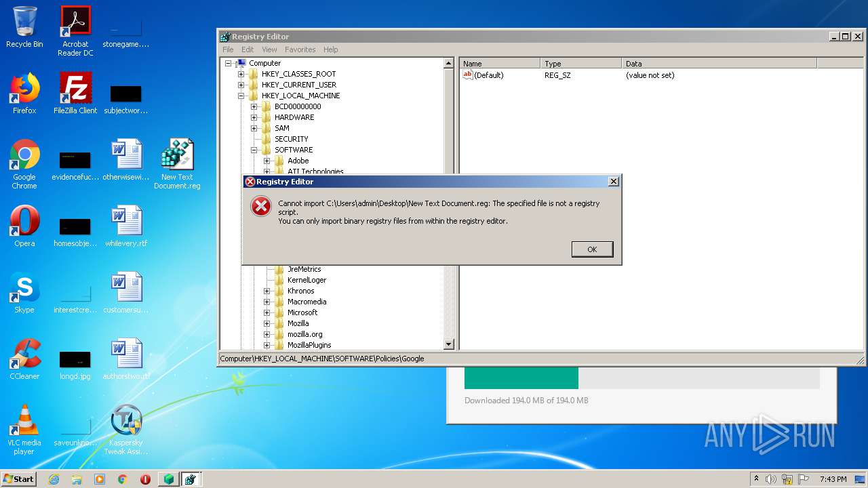Select the JreMetrics key
Viewport: 868px width, 488px height.
pyautogui.click(x=304, y=269)
